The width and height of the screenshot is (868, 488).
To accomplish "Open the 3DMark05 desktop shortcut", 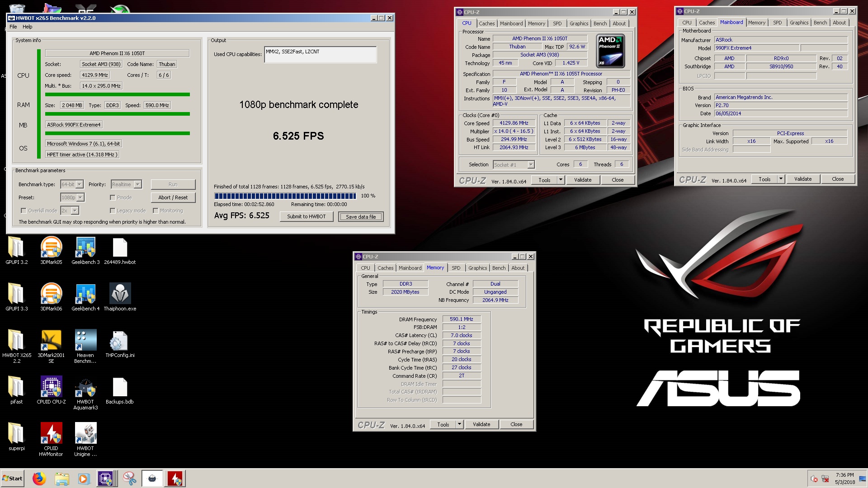I will coord(51,250).
